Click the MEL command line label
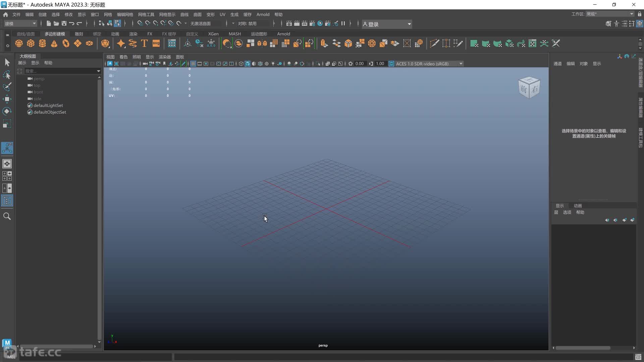This screenshot has height=362, width=644. [x=11, y=357]
